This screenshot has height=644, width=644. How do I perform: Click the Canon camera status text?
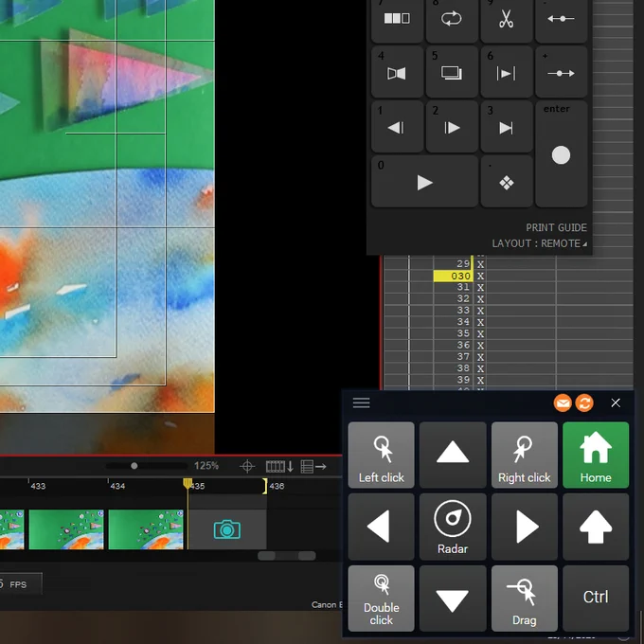pos(327,604)
